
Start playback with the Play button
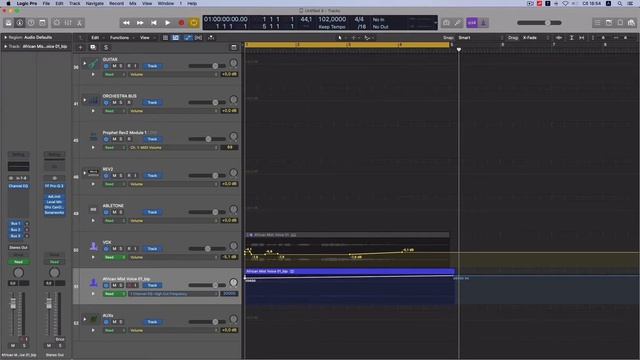click(x=167, y=23)
